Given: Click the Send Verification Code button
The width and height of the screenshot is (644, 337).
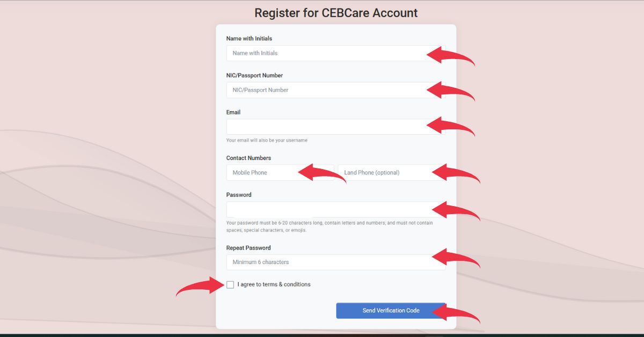Looking at the screenshot, I should [x=391, y=310].
